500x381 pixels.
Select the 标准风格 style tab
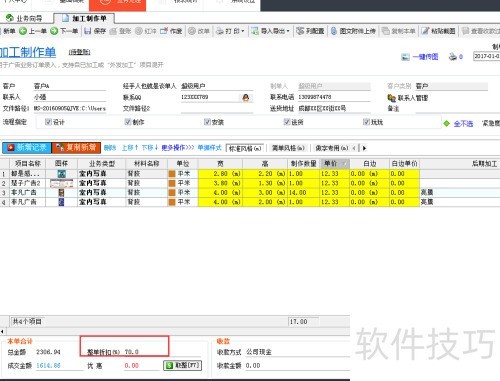coord(245,148)
